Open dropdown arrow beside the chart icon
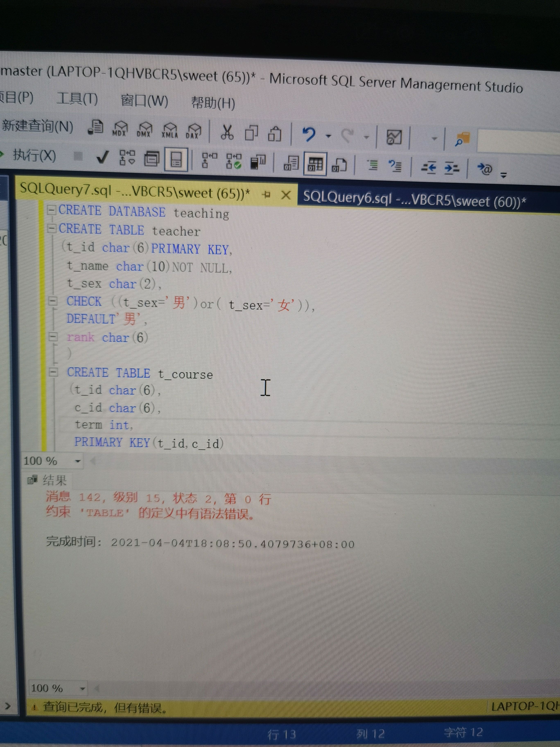Screen dimensions: 560x747 pos(434,139)
